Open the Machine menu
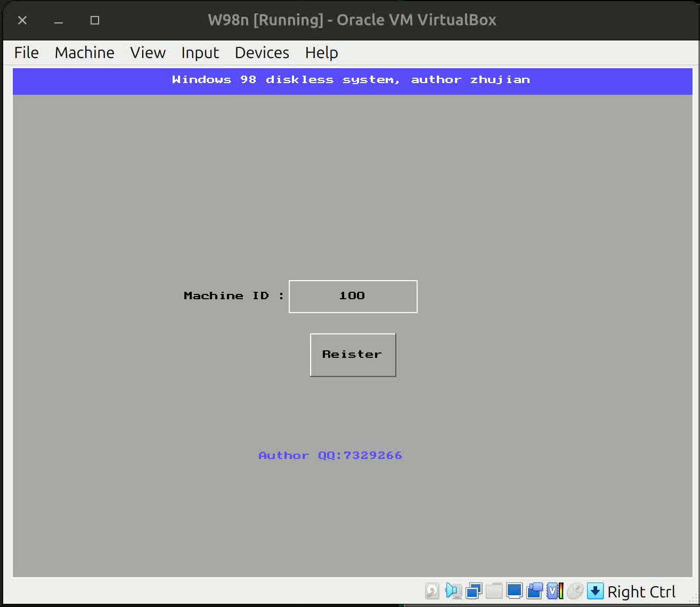The image size is (700, 607). (84, 53)
